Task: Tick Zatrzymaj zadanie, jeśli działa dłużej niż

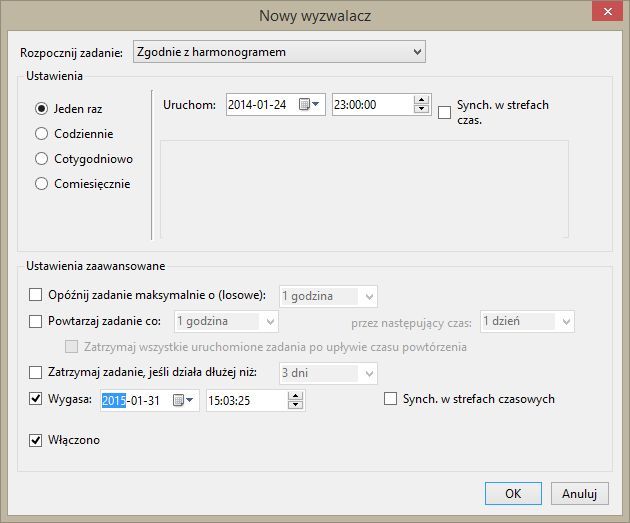Action: tap(35, 372)
